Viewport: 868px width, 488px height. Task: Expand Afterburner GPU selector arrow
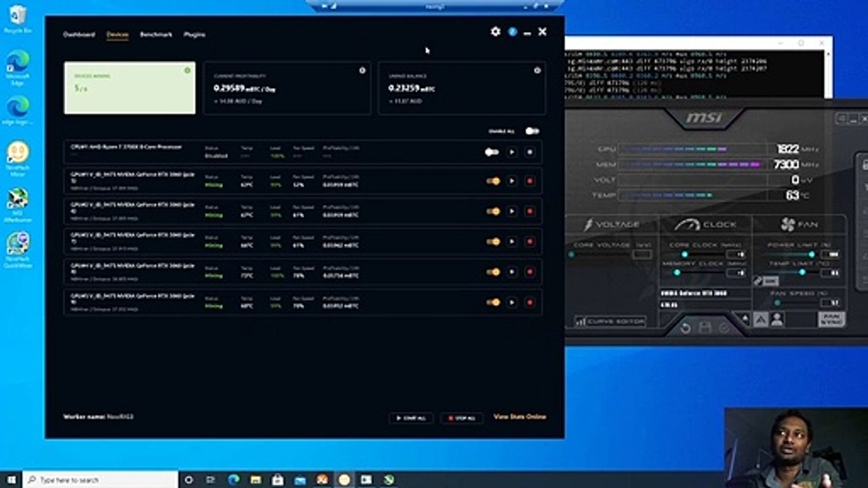pyautogui.click(x=746, y=318)
